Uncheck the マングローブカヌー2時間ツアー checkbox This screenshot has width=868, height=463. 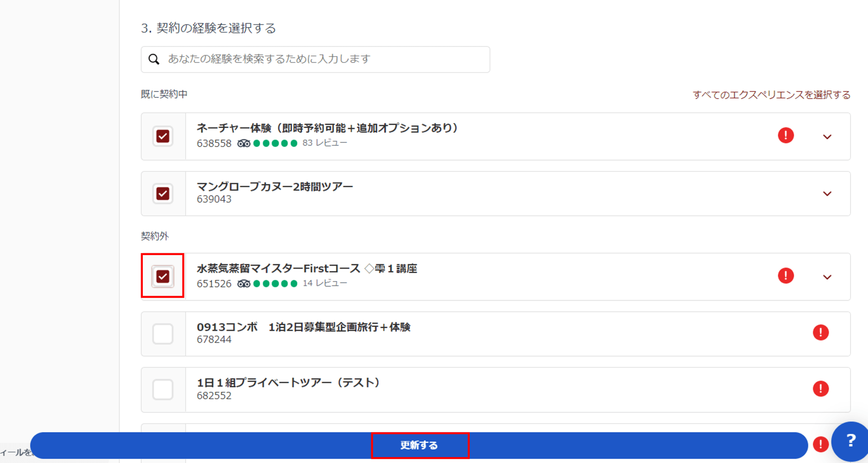[163, 194]
